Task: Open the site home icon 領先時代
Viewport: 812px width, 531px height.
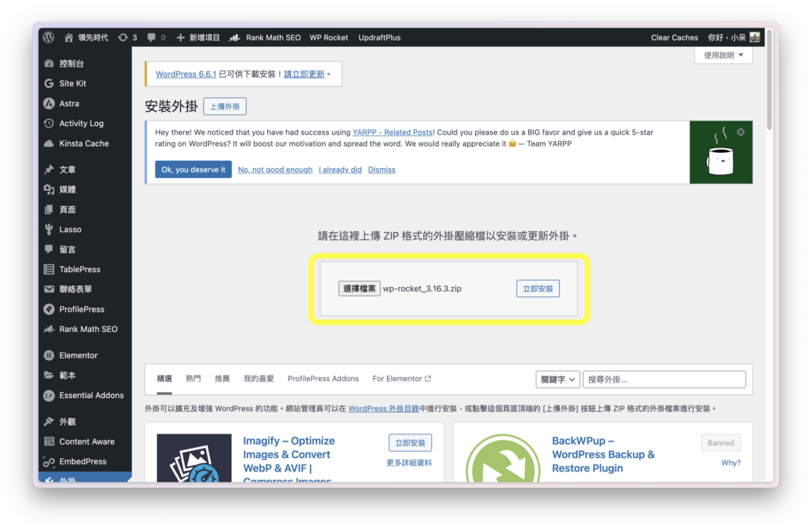Action: pos(68,37)
